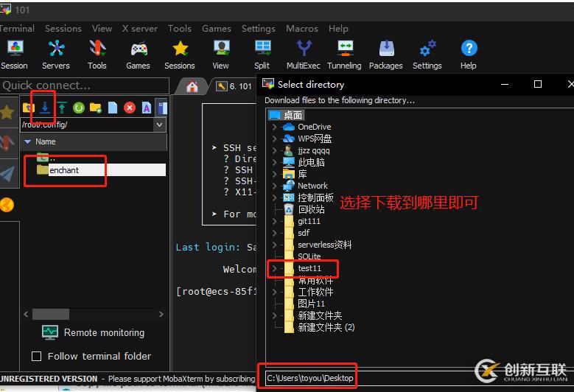
Task: Click the Quick connect input field
Action: 85,85
